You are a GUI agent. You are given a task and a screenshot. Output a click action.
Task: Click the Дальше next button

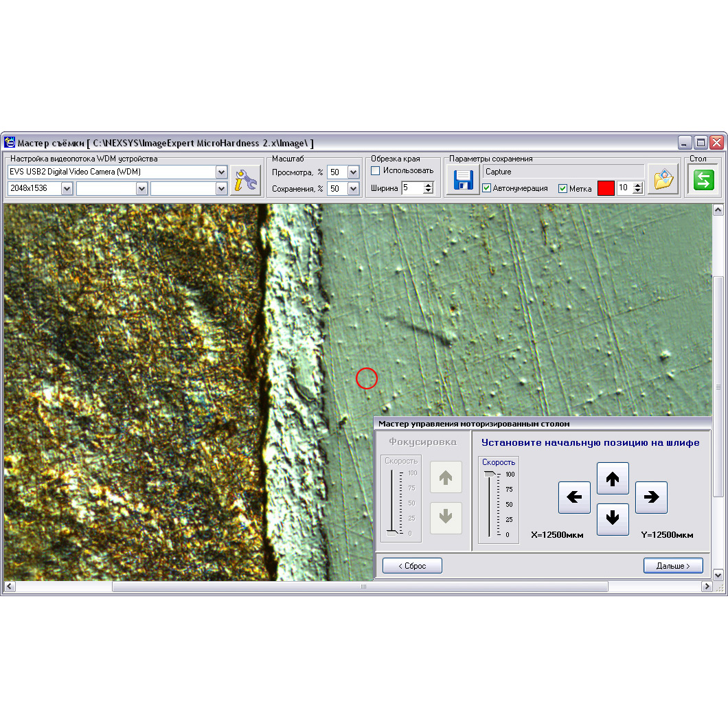click(673, 565)
